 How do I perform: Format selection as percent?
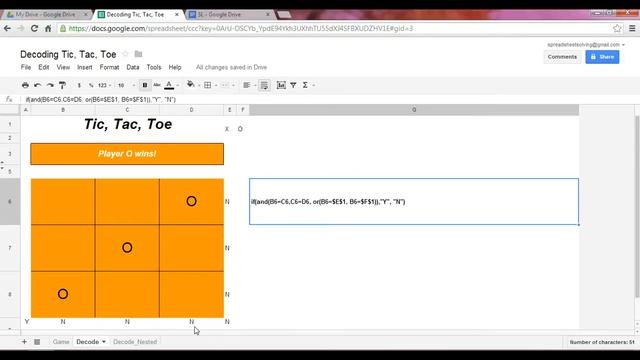click(x=91, y=85)
